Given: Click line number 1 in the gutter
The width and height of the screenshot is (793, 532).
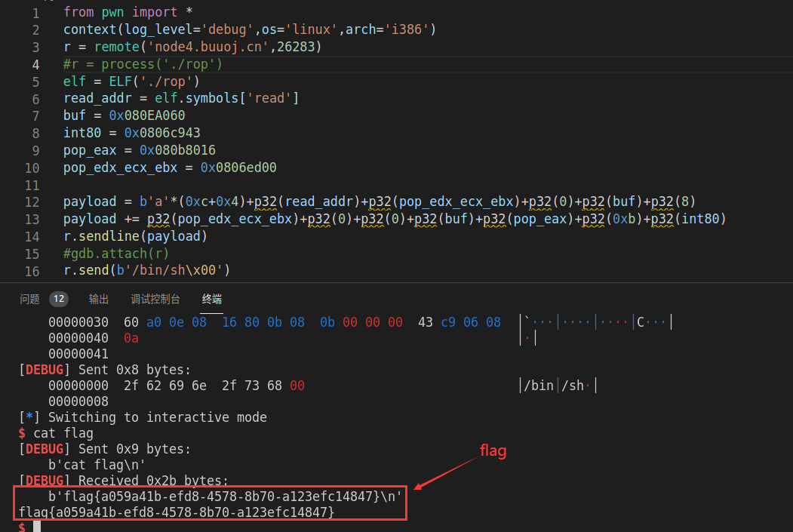Looking at the screenshot, I should pos(36,13).
